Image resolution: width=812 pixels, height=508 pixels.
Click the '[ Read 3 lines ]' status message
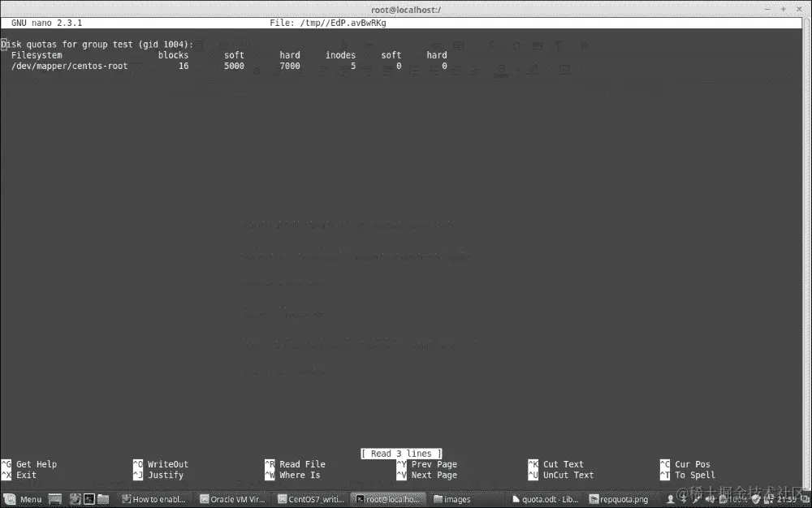coord(401,454)
